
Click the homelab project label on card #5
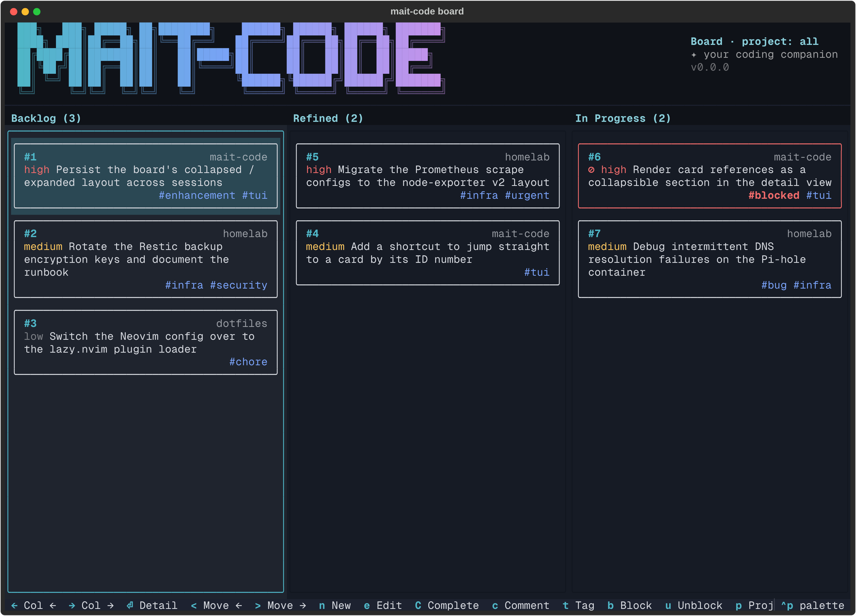point(527,157)
